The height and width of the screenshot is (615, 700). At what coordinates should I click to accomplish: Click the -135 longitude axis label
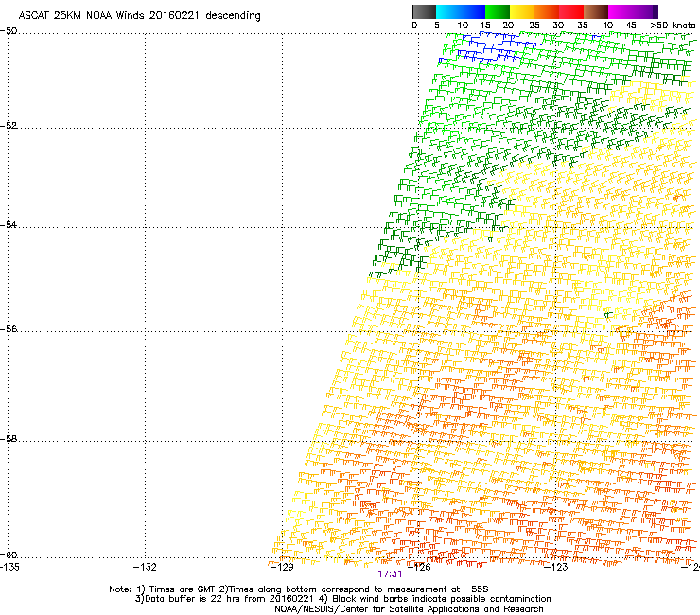[9, 567]
